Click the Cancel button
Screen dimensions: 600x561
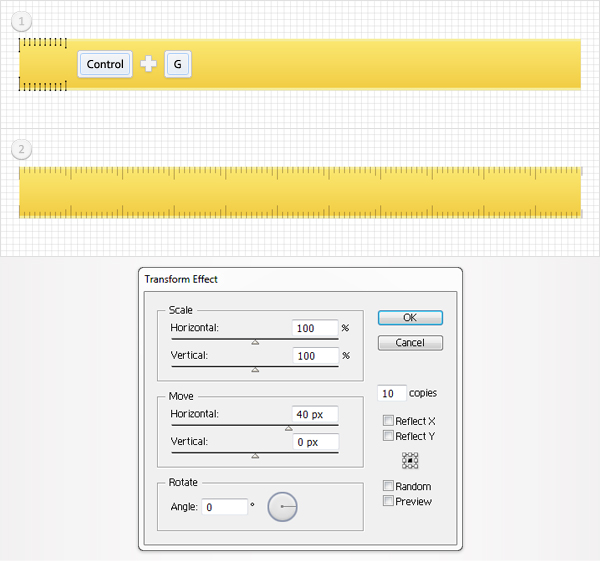click(x=410, y=342)
